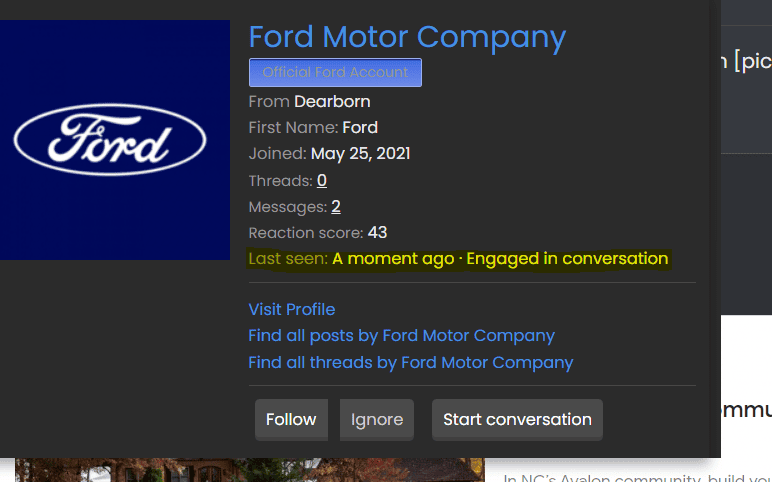
Task: Start conversation with Ford Motor Company
Action: 517,419
